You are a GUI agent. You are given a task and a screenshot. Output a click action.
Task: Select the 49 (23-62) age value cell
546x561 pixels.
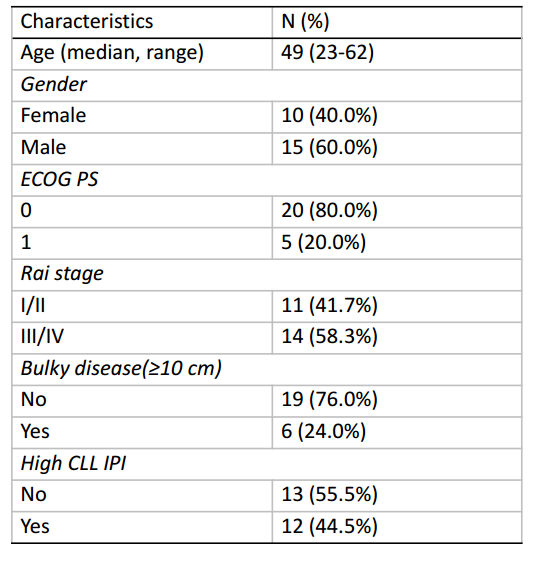pyautogui.click(x=327, y=53)
